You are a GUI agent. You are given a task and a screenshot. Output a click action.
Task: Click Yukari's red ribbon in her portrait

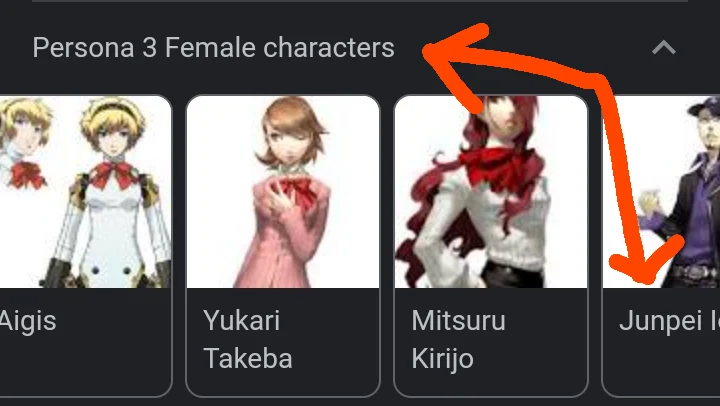coord(298,191)
